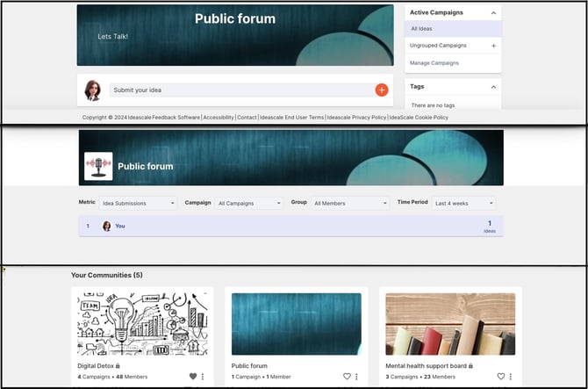Click the plus icon next to Ungrouped Campaigns
Viewport: 588px width, 389px height.
point(493,46)
